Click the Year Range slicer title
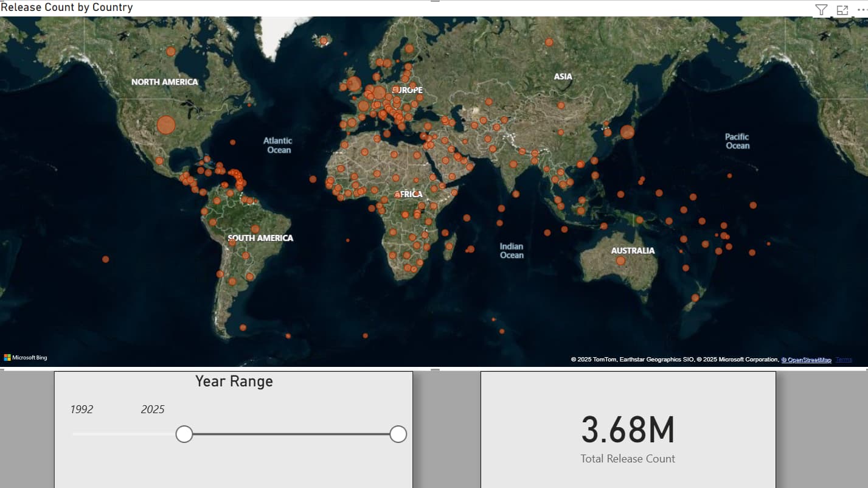This screenshot has width=868, height=488. coord(234,382)
